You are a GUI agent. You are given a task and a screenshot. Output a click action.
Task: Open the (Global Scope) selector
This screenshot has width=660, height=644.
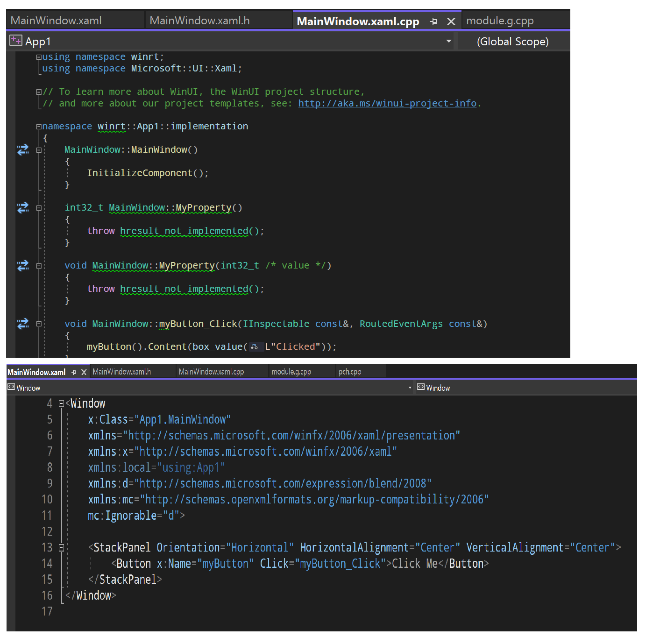[x=513, y=42]
